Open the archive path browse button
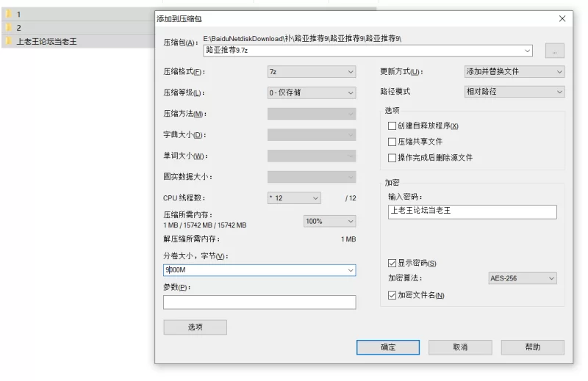 pyautogui.click(x=554, y=51)
